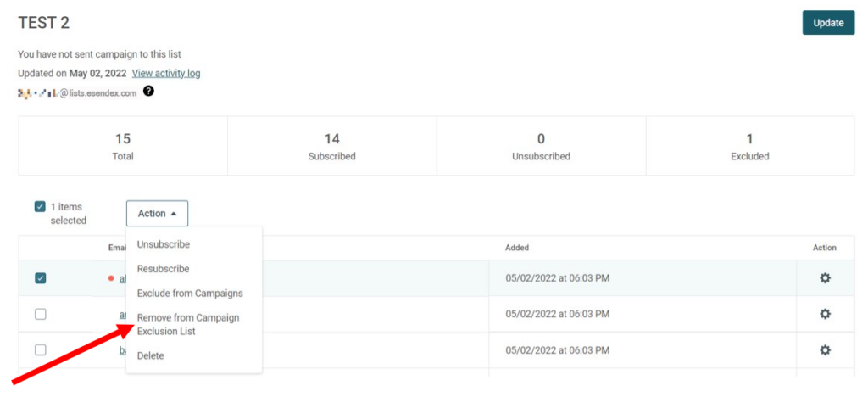Viewport: 868px width, 397px height.
Task: Open the View activity log link
Action: (166, 73)
